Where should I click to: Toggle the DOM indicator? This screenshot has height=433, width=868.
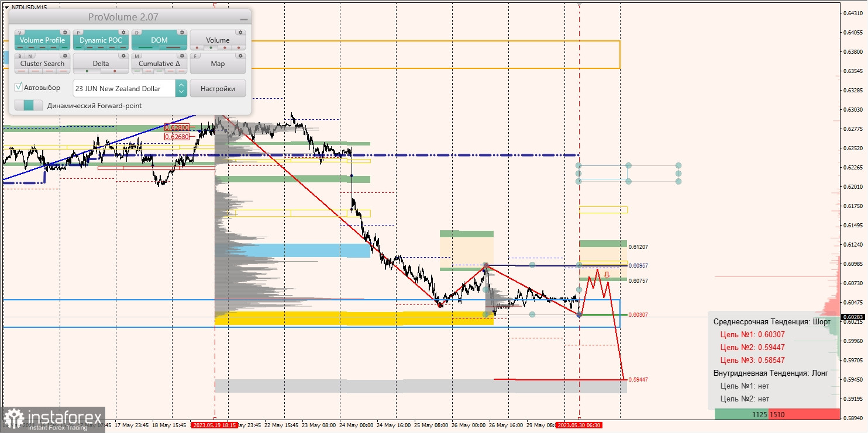[159, 40]
